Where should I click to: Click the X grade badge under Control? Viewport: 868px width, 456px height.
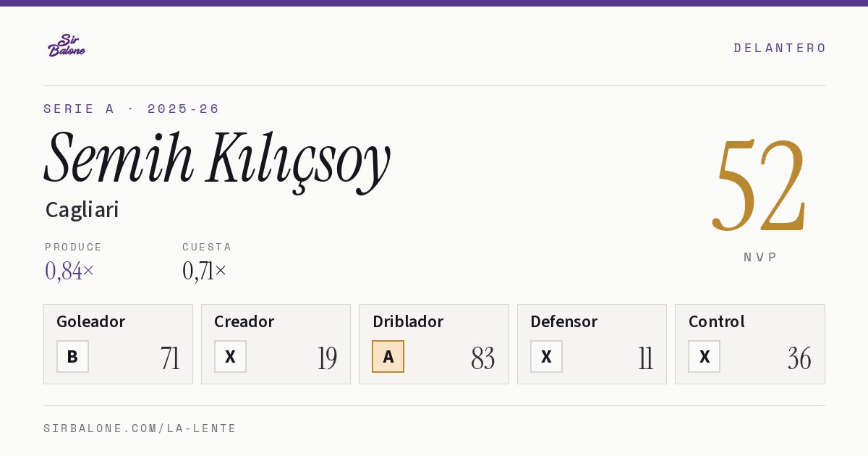(x=704, y=357)
